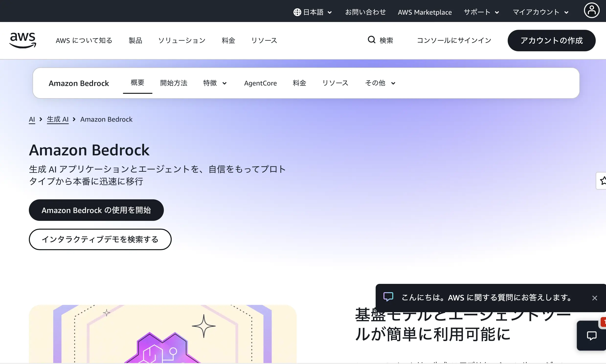Image resolution: width=606 pixels, height=364 pixels.
Task: Click the こんにちは greeting message text
Action: point(487,298)
